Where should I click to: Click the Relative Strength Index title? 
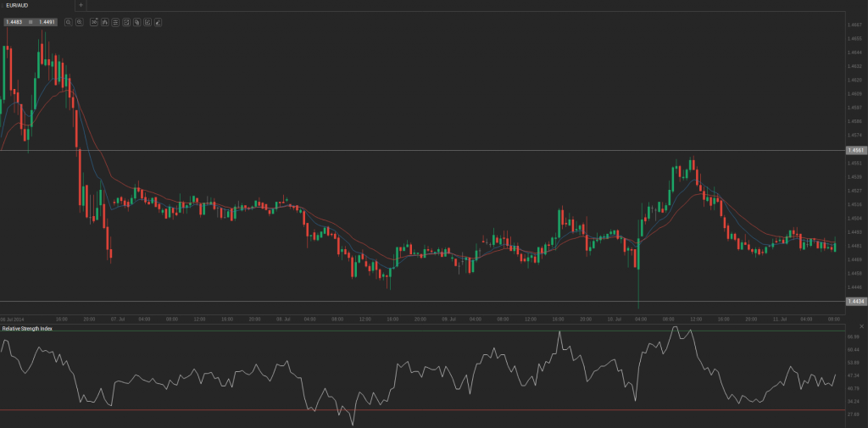click(x=27, y=328)
